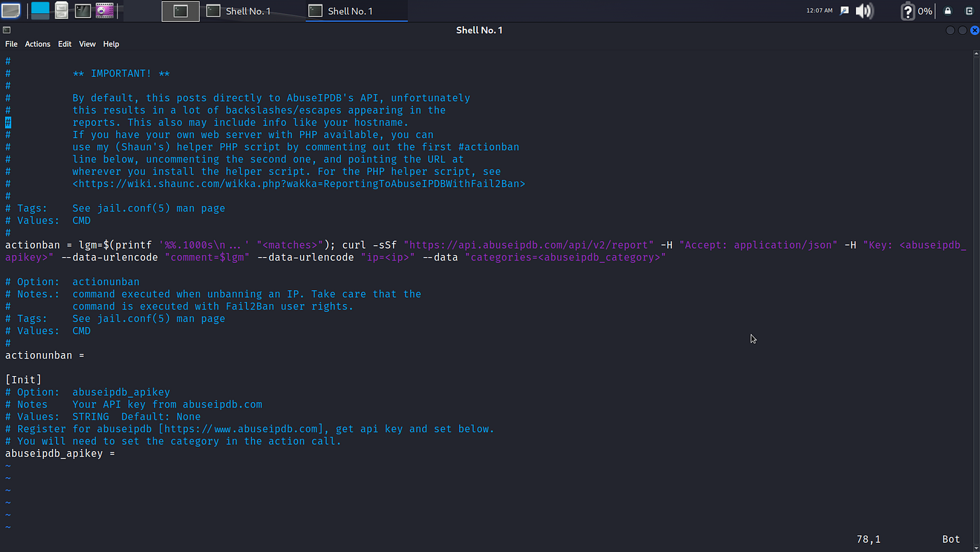980x552 pixels.
Task: Open the purple media recorder app icon
Action: tap(104, 10)
